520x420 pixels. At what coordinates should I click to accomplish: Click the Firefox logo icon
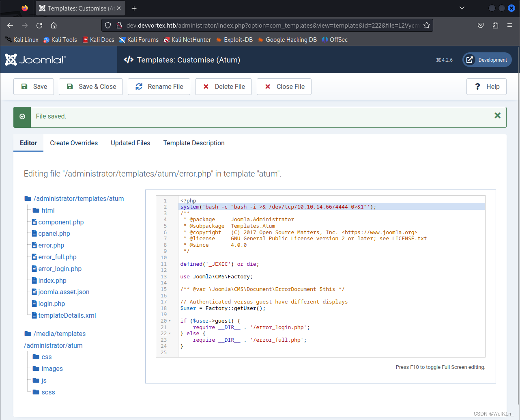click(25, 8)
